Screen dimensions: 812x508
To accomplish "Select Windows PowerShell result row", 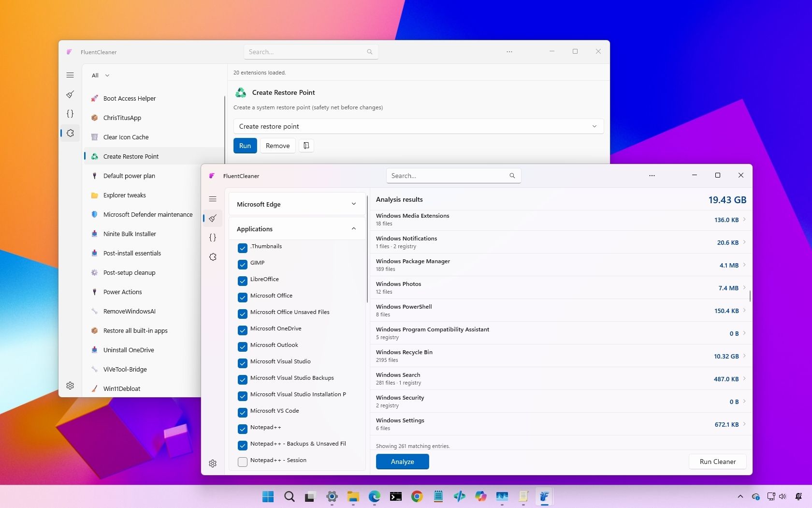I will coord(561,310).
